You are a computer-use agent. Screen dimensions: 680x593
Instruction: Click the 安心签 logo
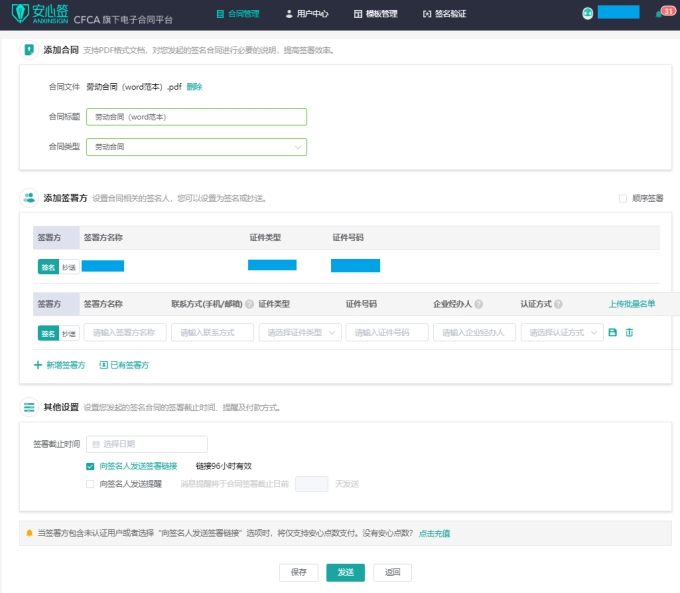coord(35,14)
